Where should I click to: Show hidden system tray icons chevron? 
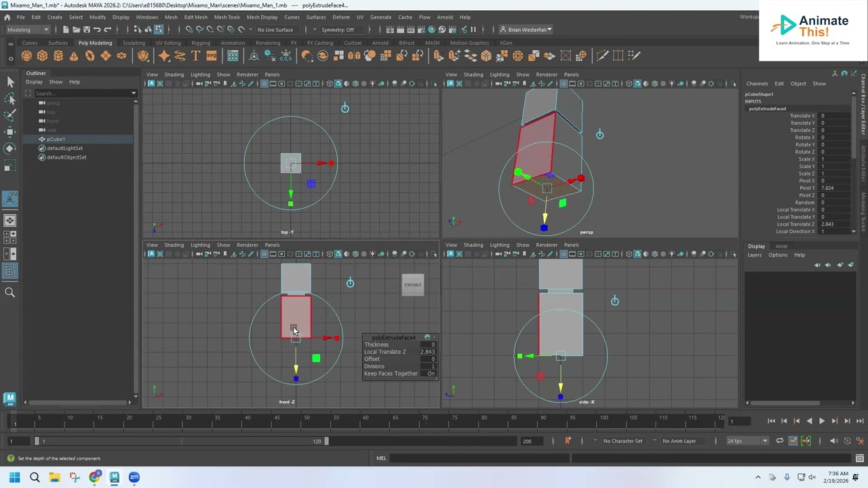pos(757,477)
